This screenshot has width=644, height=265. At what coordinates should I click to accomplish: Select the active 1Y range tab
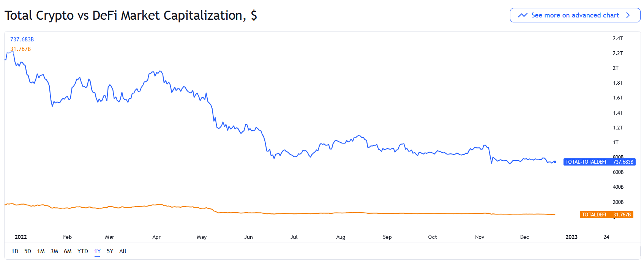[98, 251]
